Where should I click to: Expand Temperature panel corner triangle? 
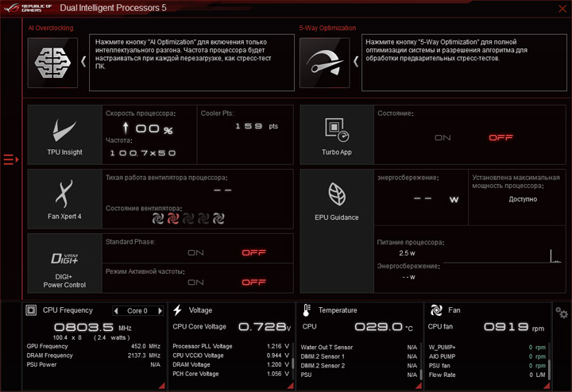(x=419, y=386)
